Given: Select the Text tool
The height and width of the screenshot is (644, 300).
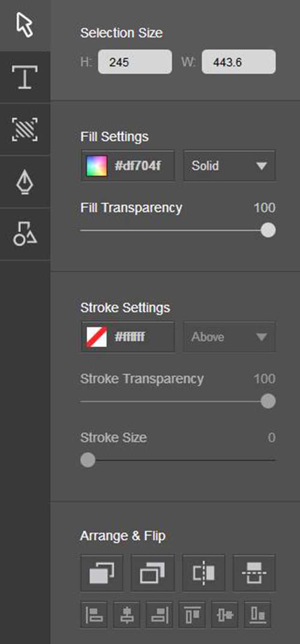Looking at the screenshot, I should tap(25, 77).
